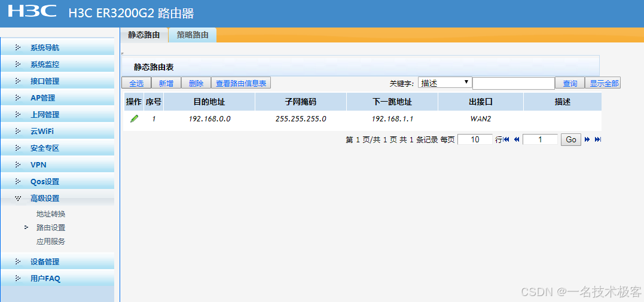This screenshot has height=302, width=644.
Task: Go to previous page of route table
Action: (517, 140)
